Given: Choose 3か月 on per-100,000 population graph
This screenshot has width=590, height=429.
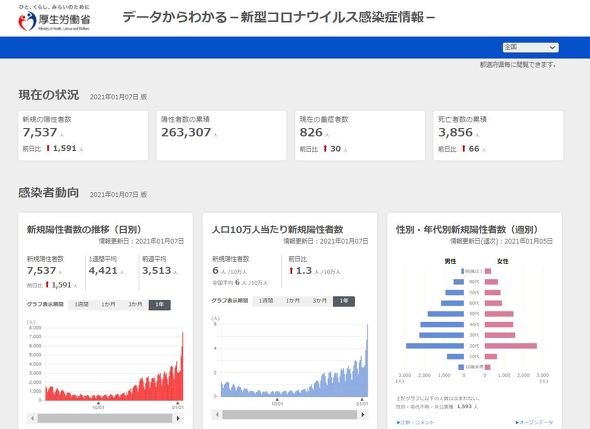Looking at the screenshot, I should click(x=319, y=301).
